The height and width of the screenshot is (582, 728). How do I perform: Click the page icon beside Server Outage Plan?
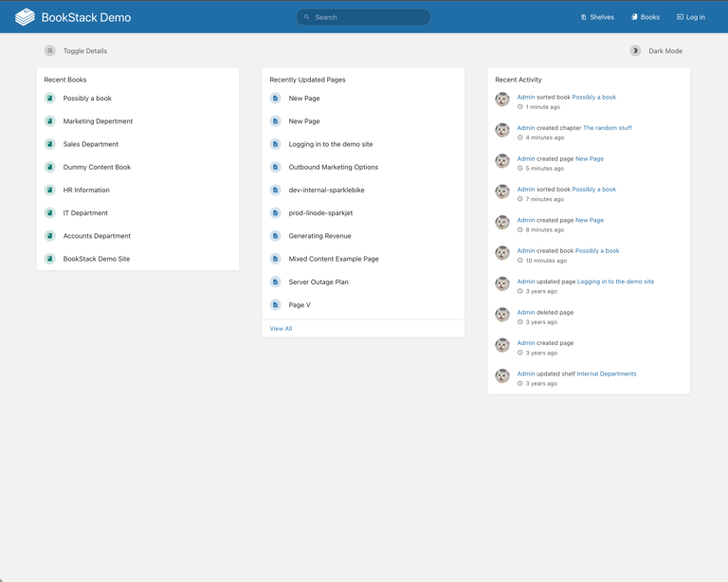276,282
